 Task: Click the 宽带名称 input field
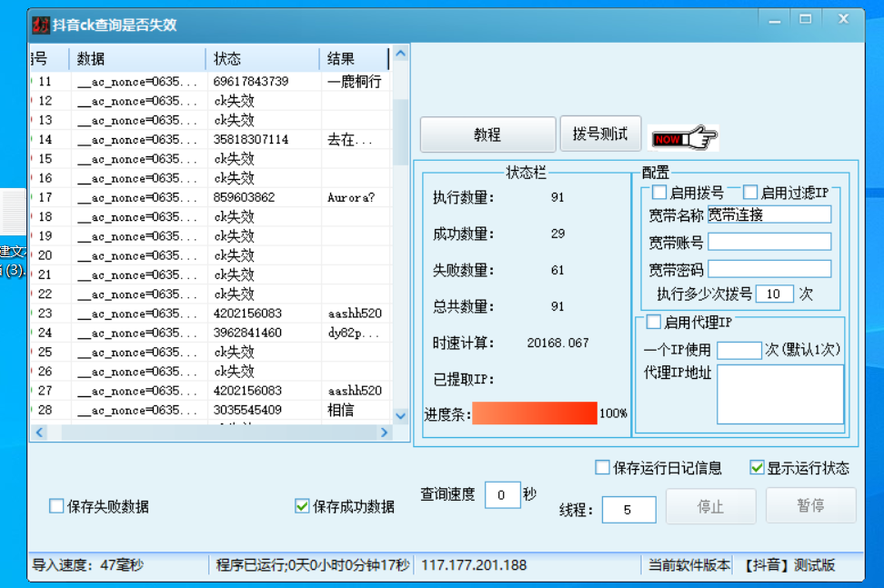coord(769,214)
